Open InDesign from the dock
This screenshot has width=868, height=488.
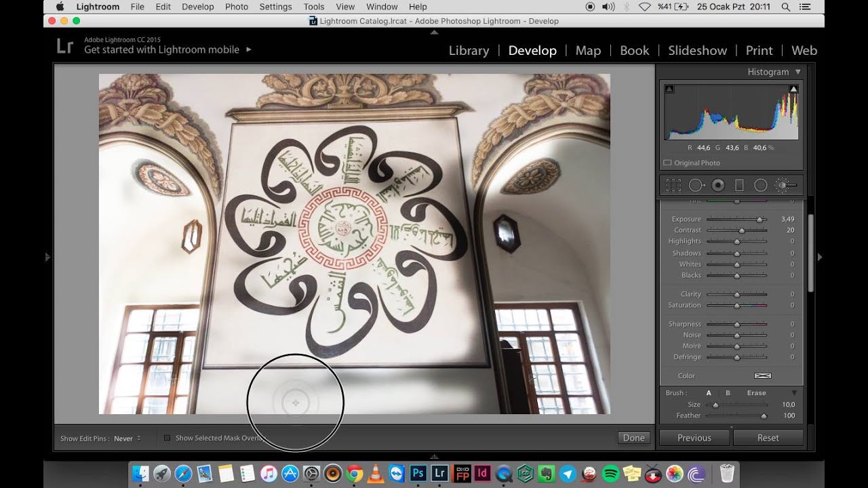pos(483,473)
